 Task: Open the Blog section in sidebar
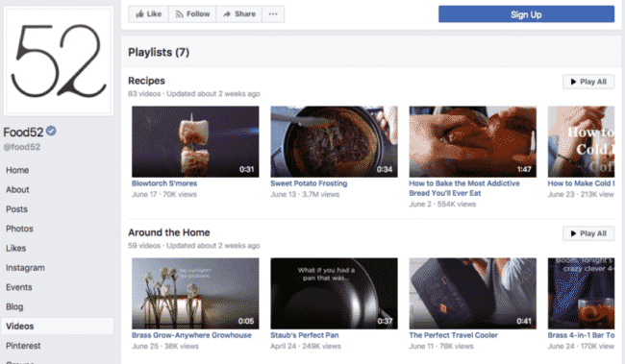[x=14, y=306]
